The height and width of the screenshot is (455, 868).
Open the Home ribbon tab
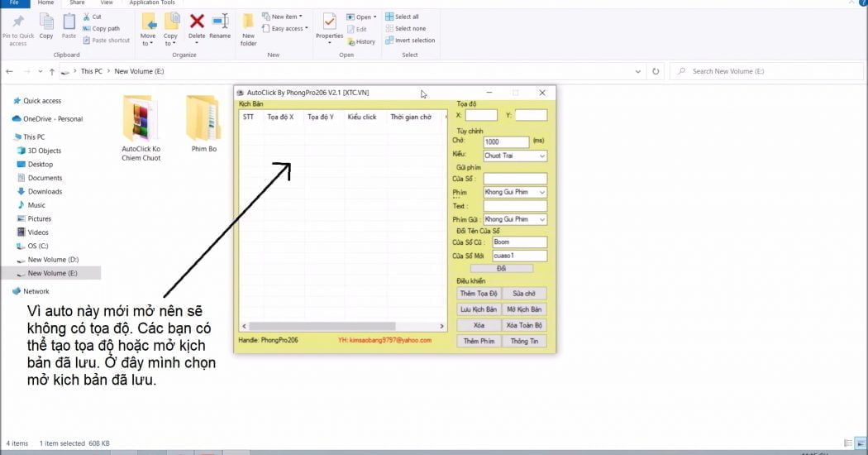click(45, 2)
